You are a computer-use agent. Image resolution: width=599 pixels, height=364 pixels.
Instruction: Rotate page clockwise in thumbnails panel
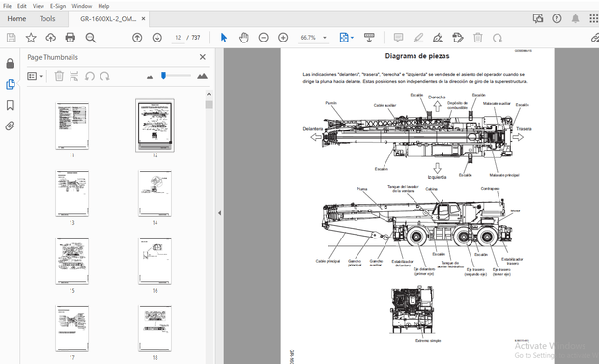point(104,76)
